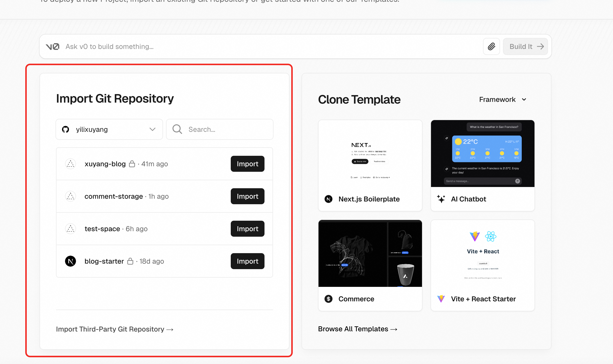Open the Framework filter dropdown

(503, 100)
